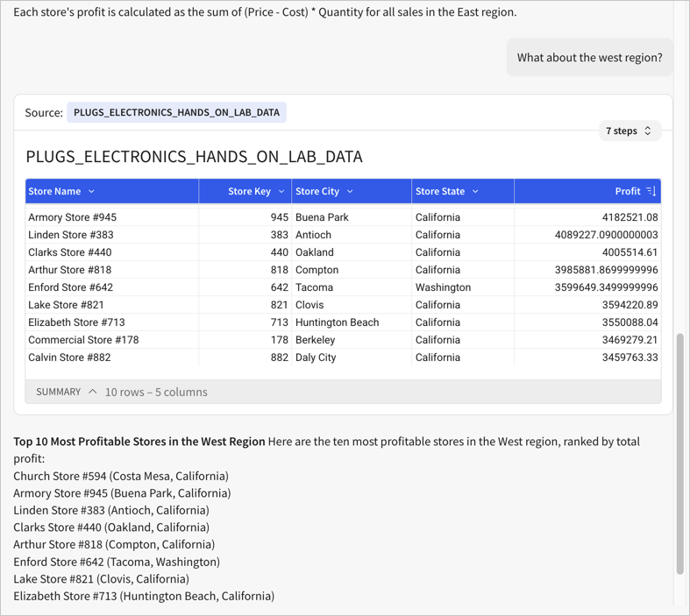Select the cell Linden Store #383
Viewport: 690px width, 616px height.
[111, 235]
